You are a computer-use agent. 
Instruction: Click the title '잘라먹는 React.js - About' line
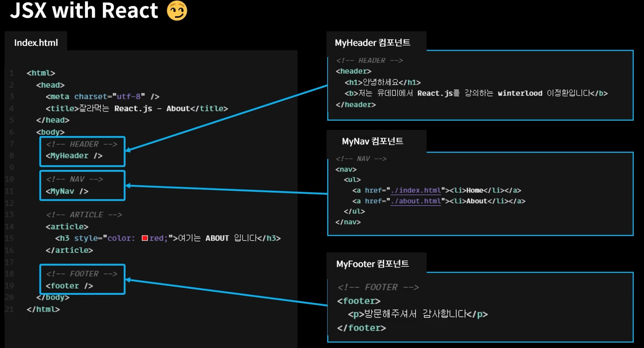click(137, 108)
